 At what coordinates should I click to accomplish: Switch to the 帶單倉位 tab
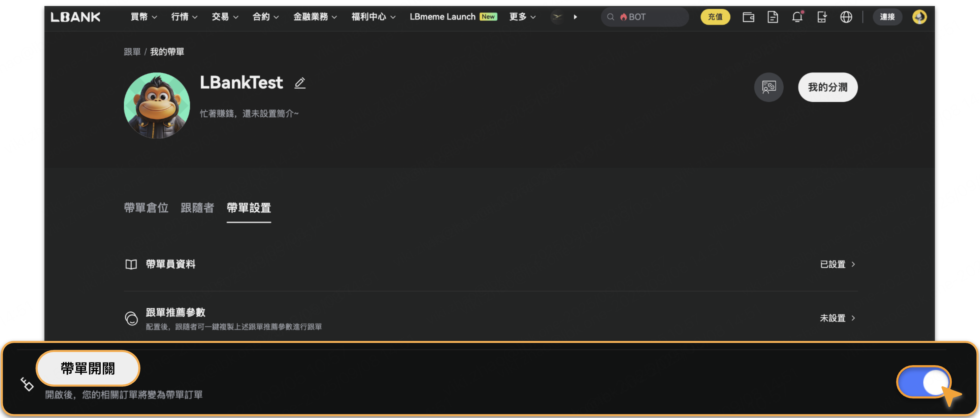pos(146,208)
